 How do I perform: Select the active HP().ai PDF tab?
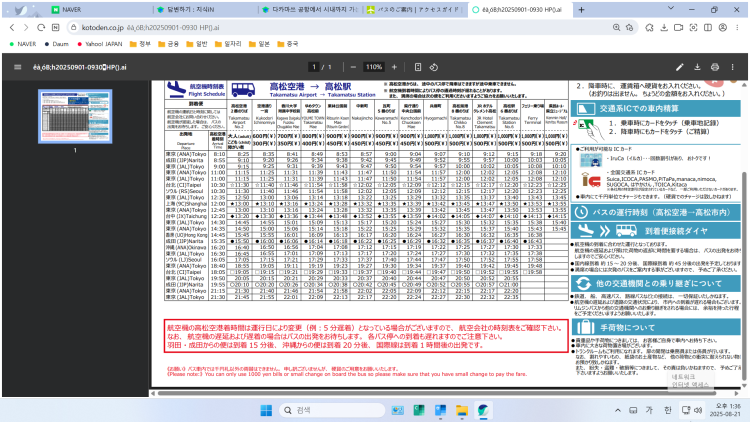pos(520,10)
